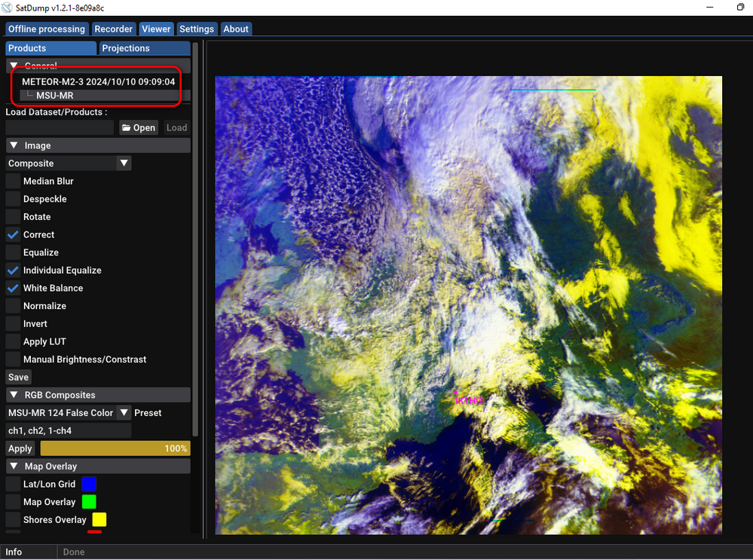
Task: Enable the Lat/Lon Grid overlay checkbox
Action: point(13,484)
